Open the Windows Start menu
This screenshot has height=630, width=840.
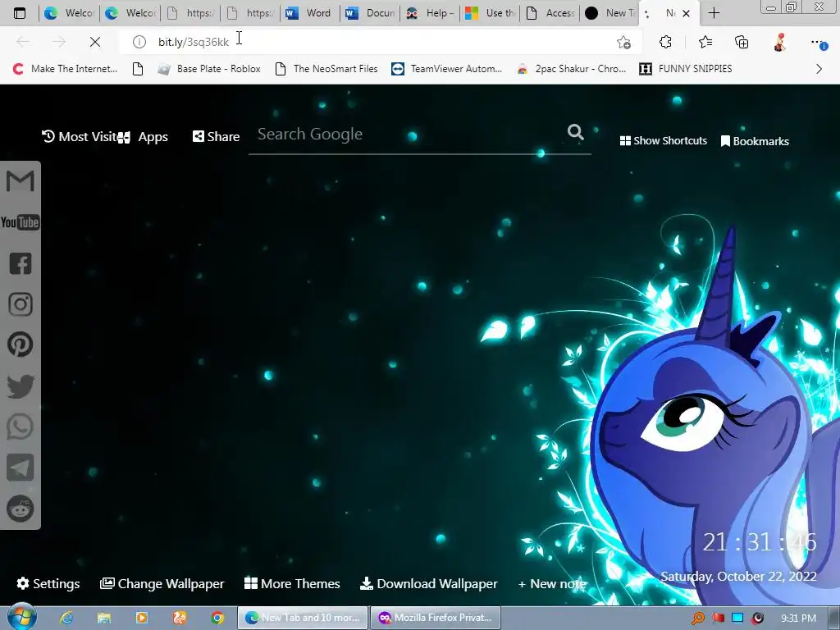tap(22, 617)
